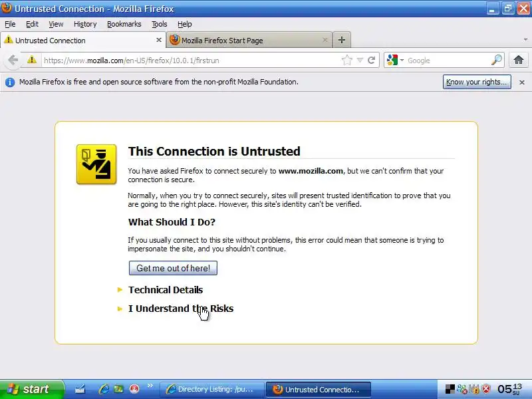Click the yellow warning site identity icon
The width and height of the screenshot is (532, 399).
(x=31, y=60)
